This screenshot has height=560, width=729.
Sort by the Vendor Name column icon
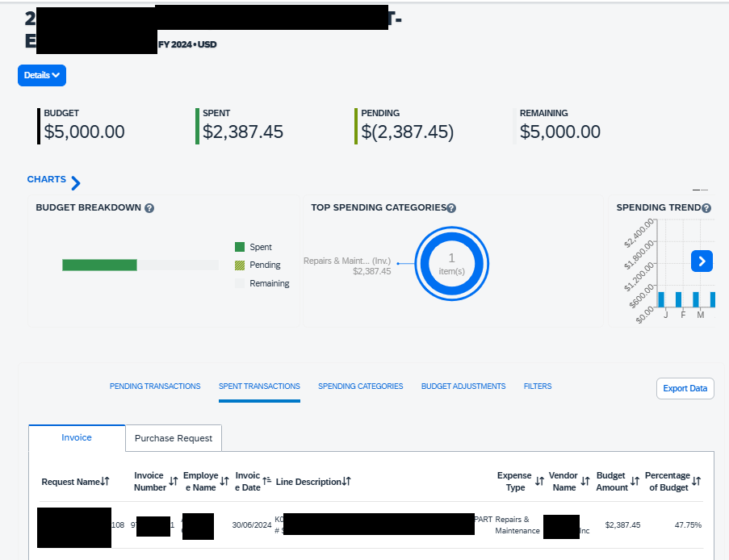(x=585, y=482)
